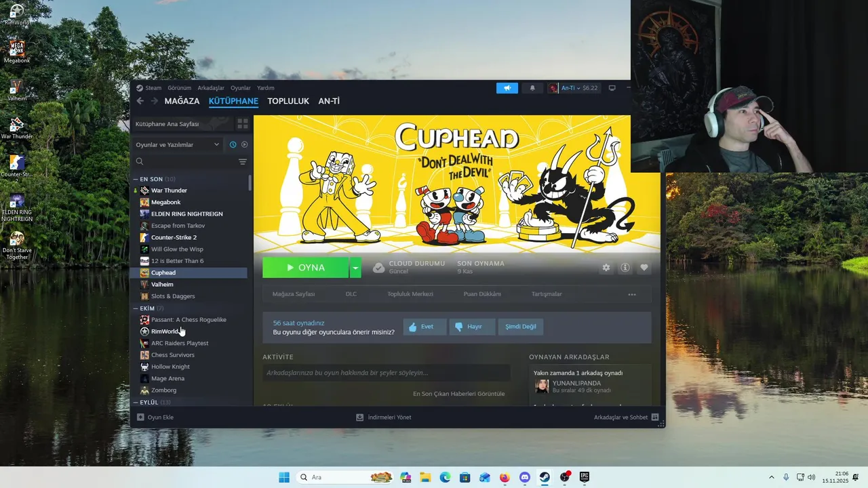Open more options ellipsis in game links bar

[x=632, y=294]
